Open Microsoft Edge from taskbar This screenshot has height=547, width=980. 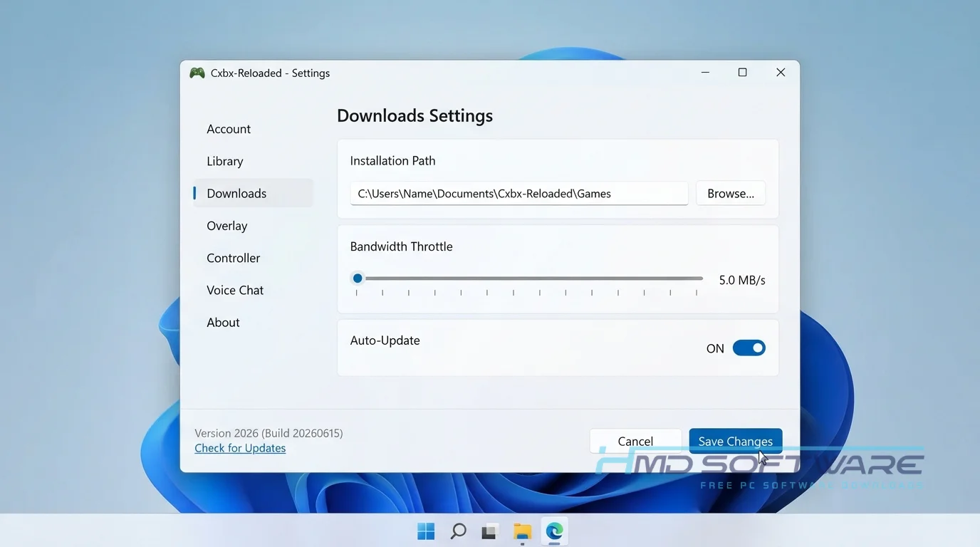[554, 531]
